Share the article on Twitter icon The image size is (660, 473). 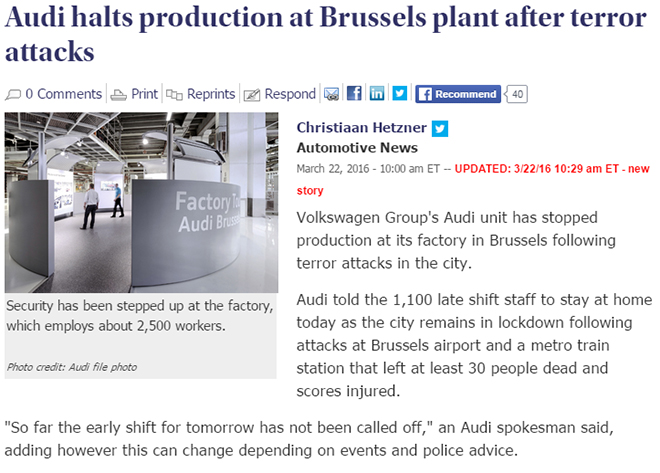[399, 93]
